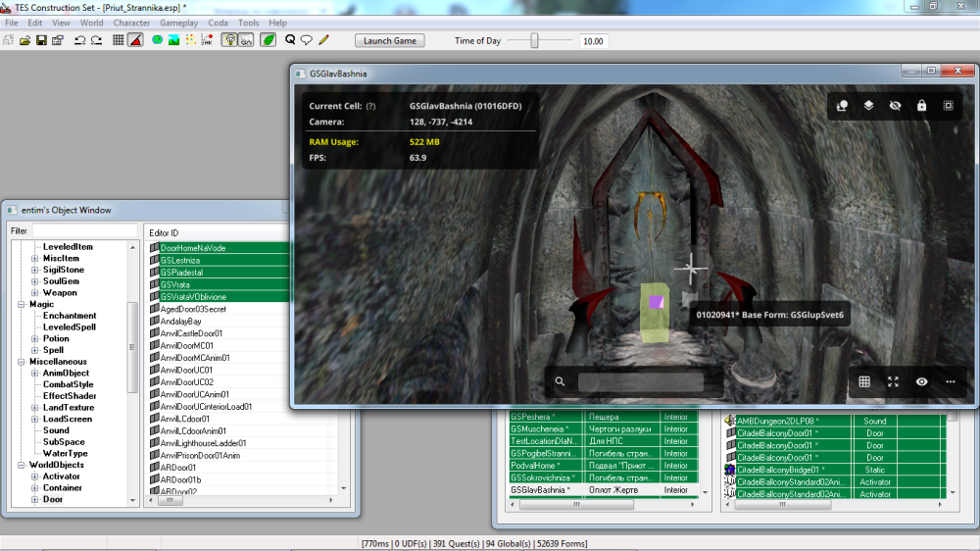Image resolution: width=980 pixels, height=551 pixels.
Task: Click the grid icon at viewport bottom right
Action: click(x=864, y=381)
